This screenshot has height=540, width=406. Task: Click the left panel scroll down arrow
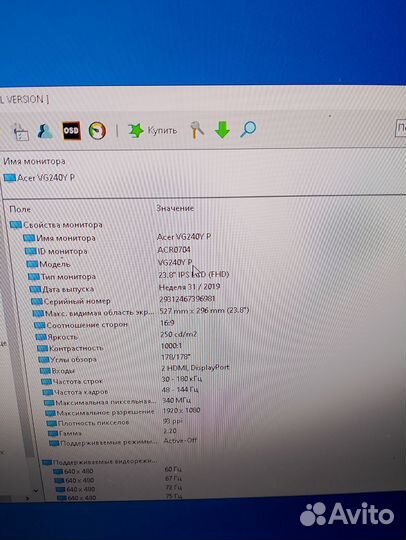[36, 490]
